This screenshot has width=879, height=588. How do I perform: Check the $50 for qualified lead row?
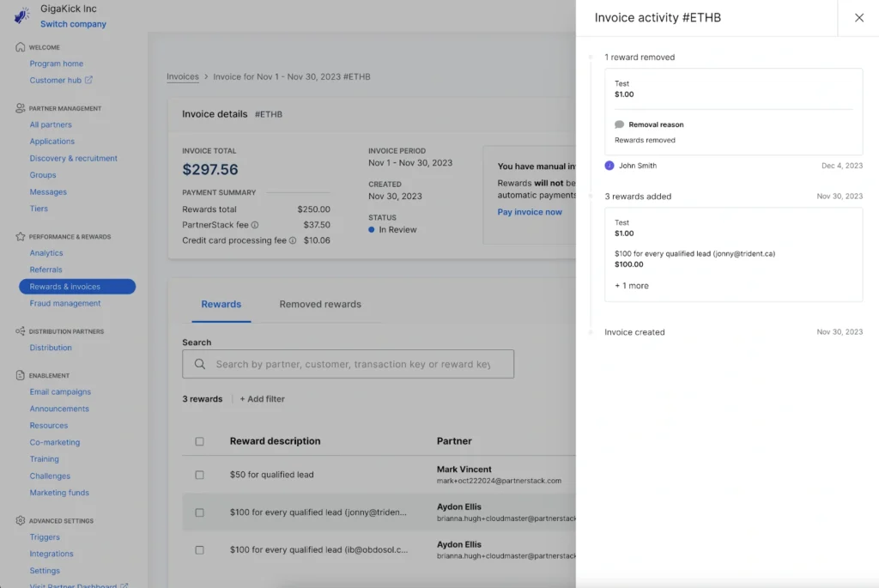pyautogui.click(x=199, y=475)
